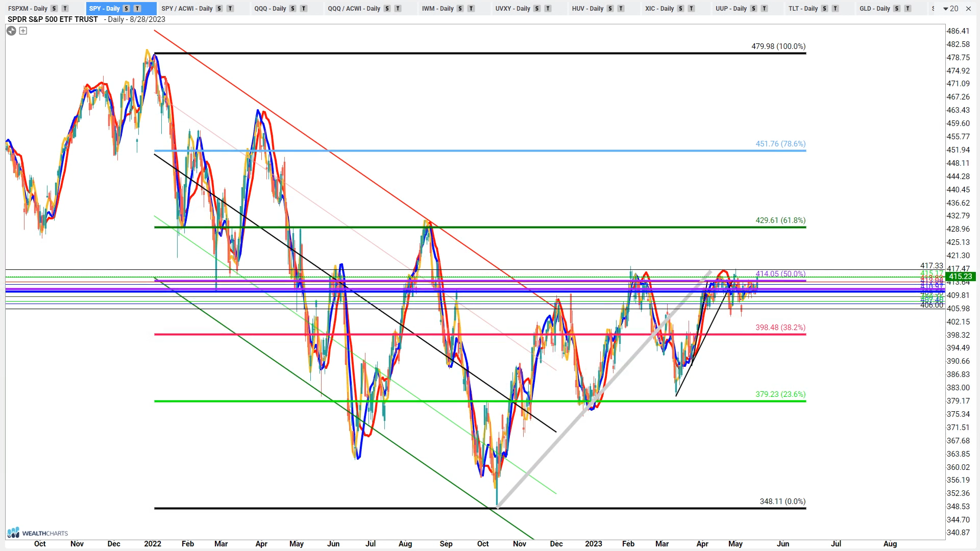Click the S icon on XIC tab

[680, 9]
